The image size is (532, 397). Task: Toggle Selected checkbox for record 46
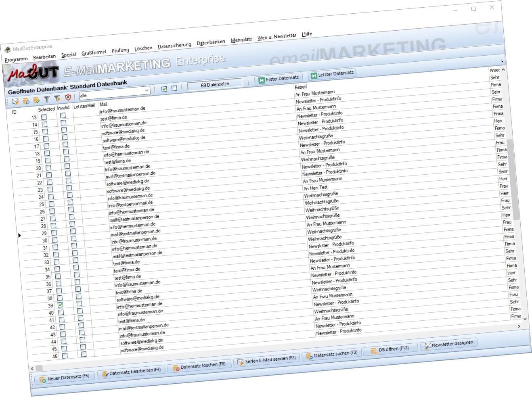(x=65, y=356)
